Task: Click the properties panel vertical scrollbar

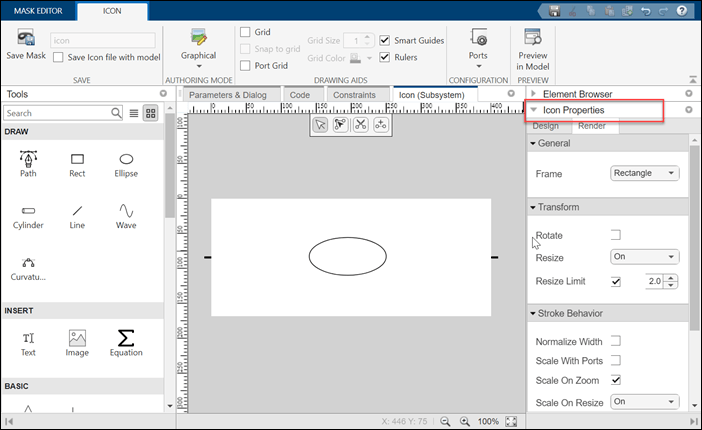Action: 694,237
